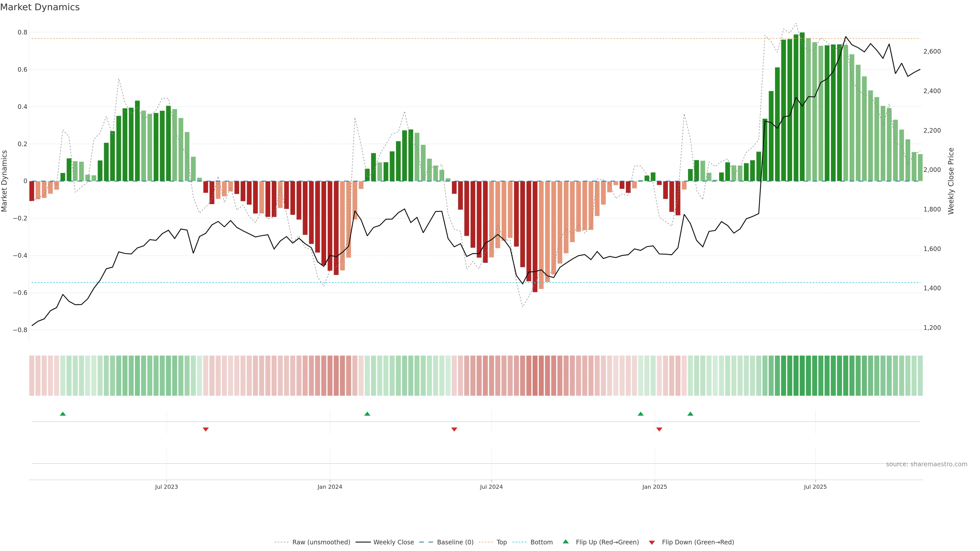The image size is (980, 551).
Task: Click the Flip Up marker near Feb 2024
Action: coord(367,414)
